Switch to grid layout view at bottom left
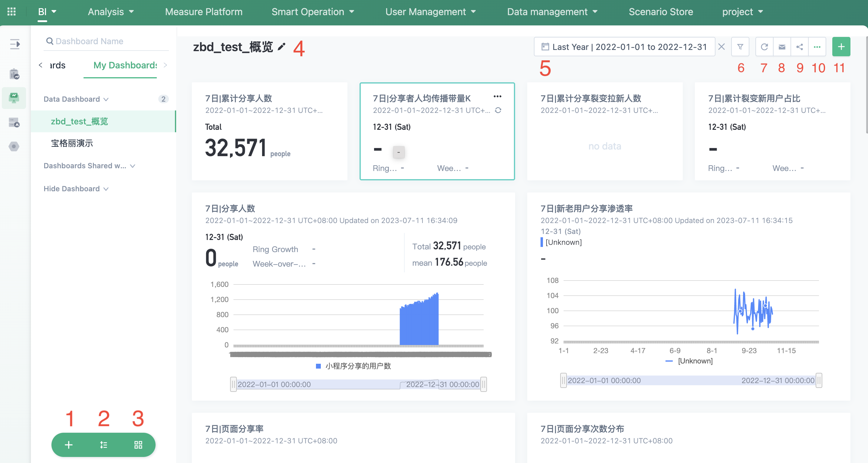868x463 pixels. pos(138,445)
